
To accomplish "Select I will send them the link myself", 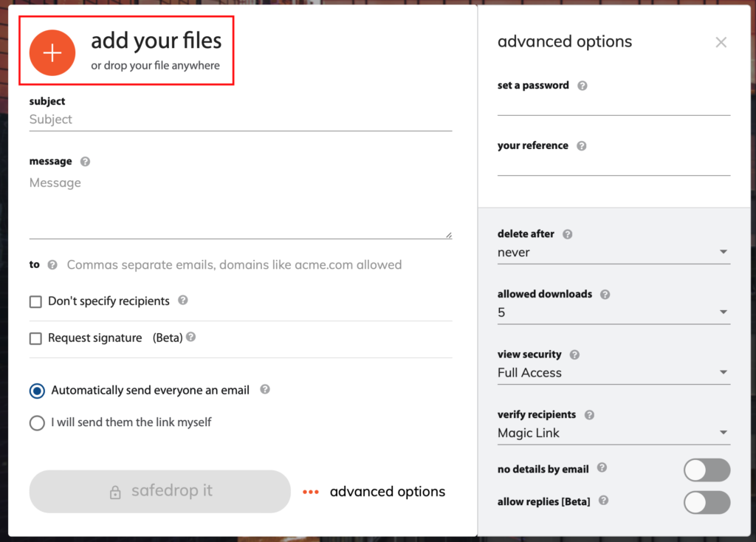I will pyautogui.click(x=36, y=422).
